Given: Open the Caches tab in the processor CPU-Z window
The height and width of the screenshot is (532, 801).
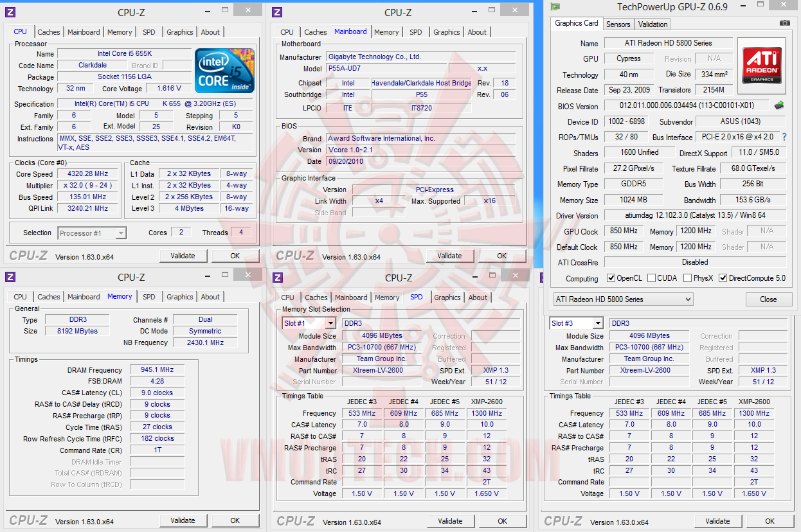Looking at the screenshot, I should click(x=49, y=32).
